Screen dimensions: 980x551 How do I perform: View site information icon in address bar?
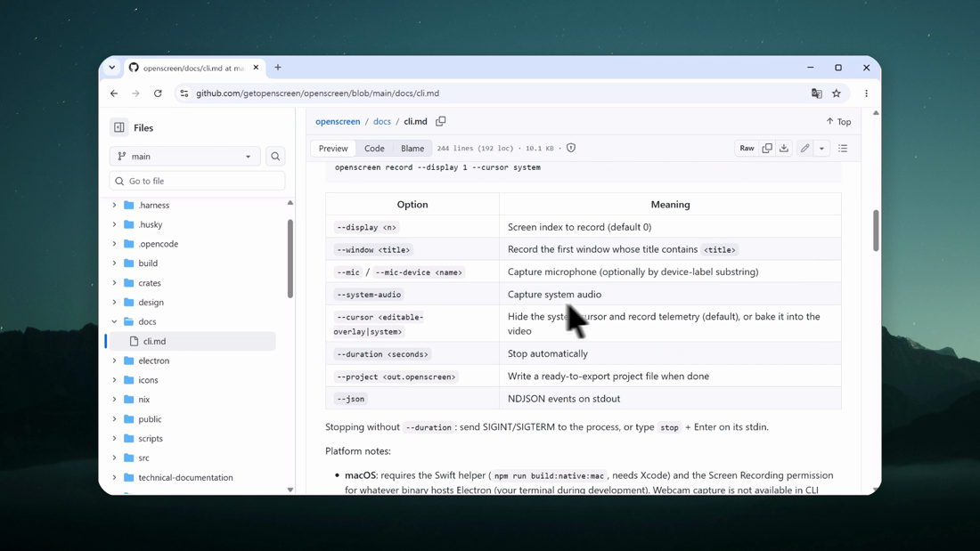(x=184, y=93)
